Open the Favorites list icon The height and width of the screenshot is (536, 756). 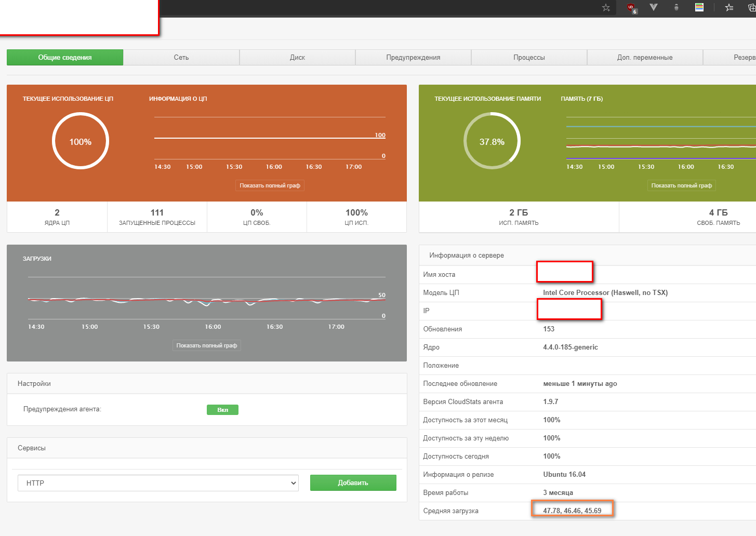click(729, 7)
